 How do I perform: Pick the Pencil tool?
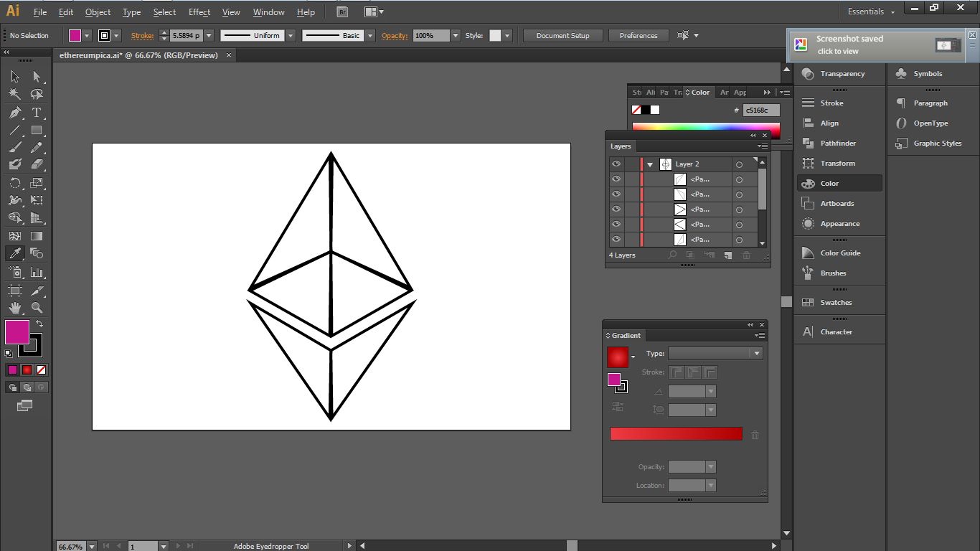pyautogui.click(x=37, y=148)
